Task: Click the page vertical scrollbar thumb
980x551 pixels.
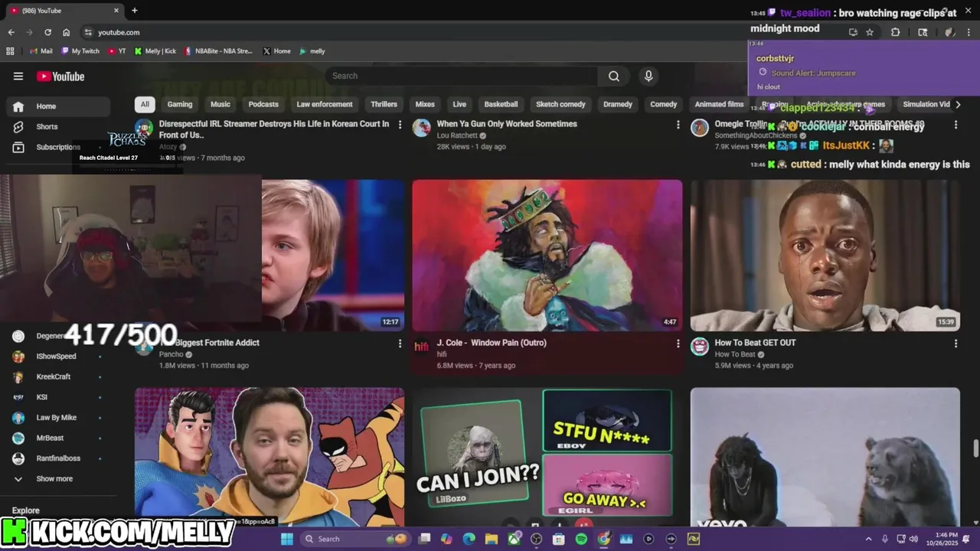Action: 975,448
